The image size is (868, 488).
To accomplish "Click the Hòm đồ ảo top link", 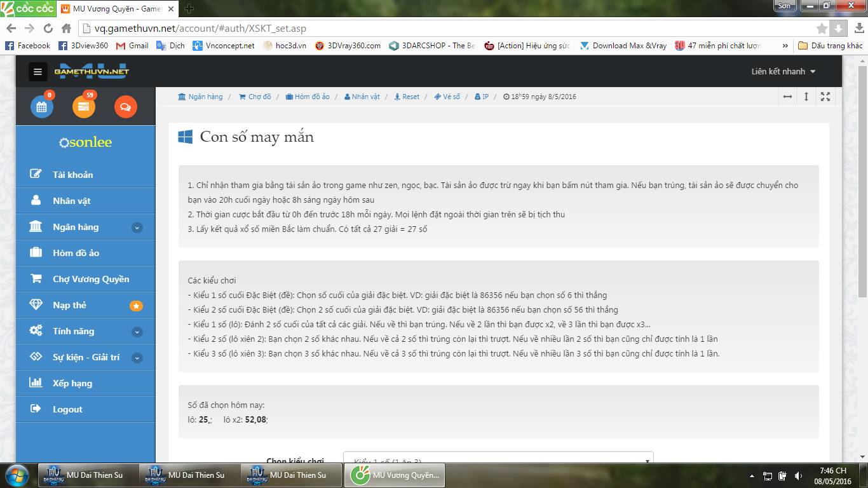I will click(308, 97).
